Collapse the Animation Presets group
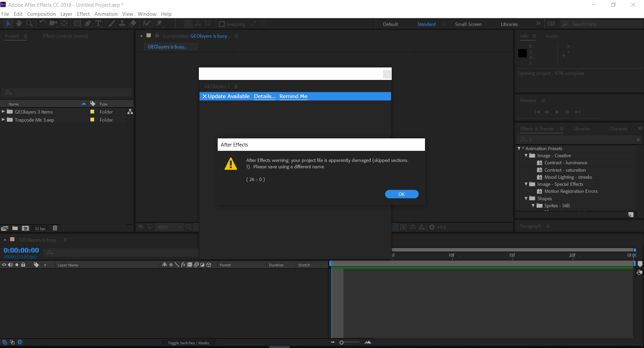Screen dimensions: 644x348 519,148
